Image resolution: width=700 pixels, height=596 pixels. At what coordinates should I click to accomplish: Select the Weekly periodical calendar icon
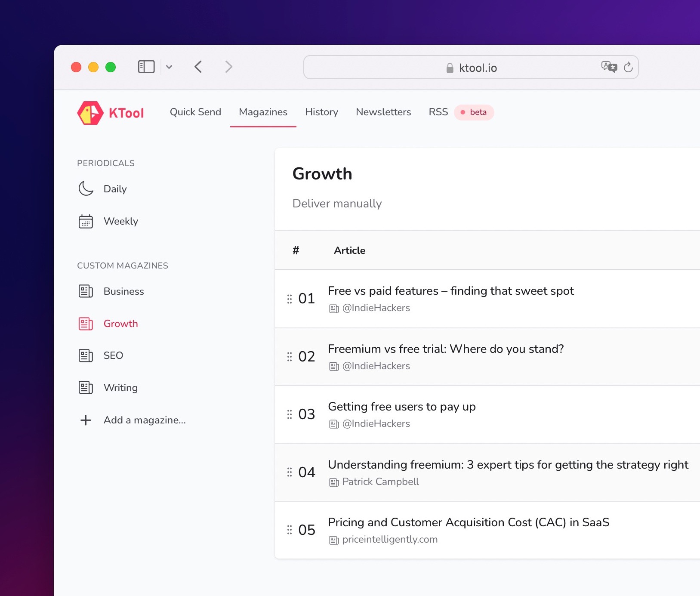point(86,221)
